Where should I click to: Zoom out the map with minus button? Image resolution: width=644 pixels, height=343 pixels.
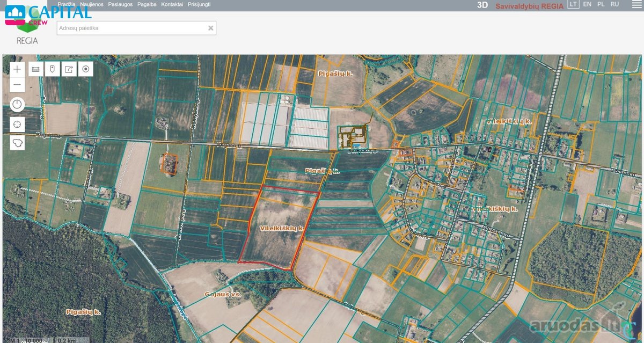(x=17, y=85)
